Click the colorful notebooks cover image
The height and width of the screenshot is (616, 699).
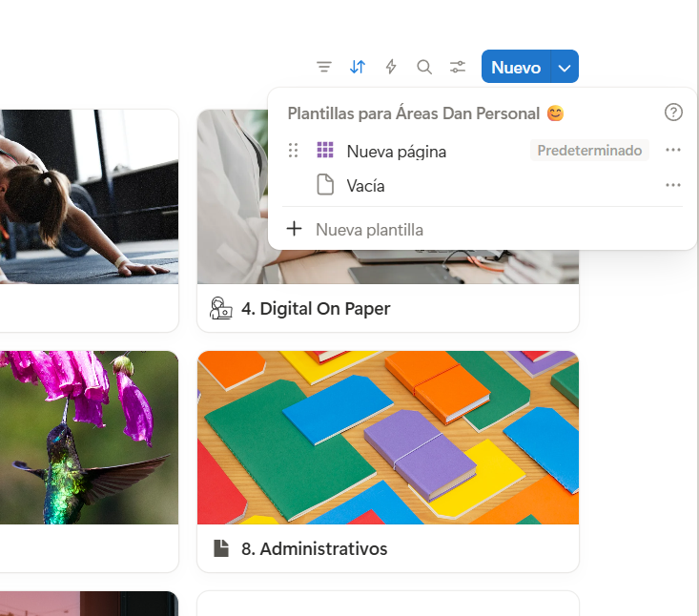[388, 438]
